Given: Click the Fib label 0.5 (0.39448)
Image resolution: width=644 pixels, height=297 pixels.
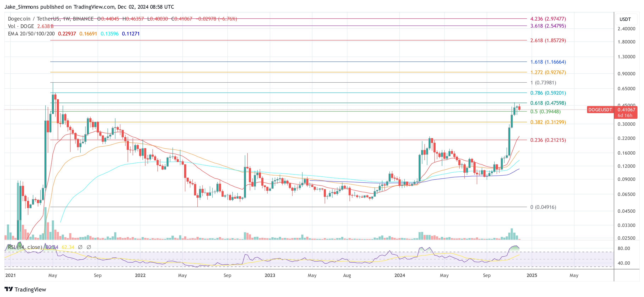Looking at the screenshot, I should coord(545,111).
